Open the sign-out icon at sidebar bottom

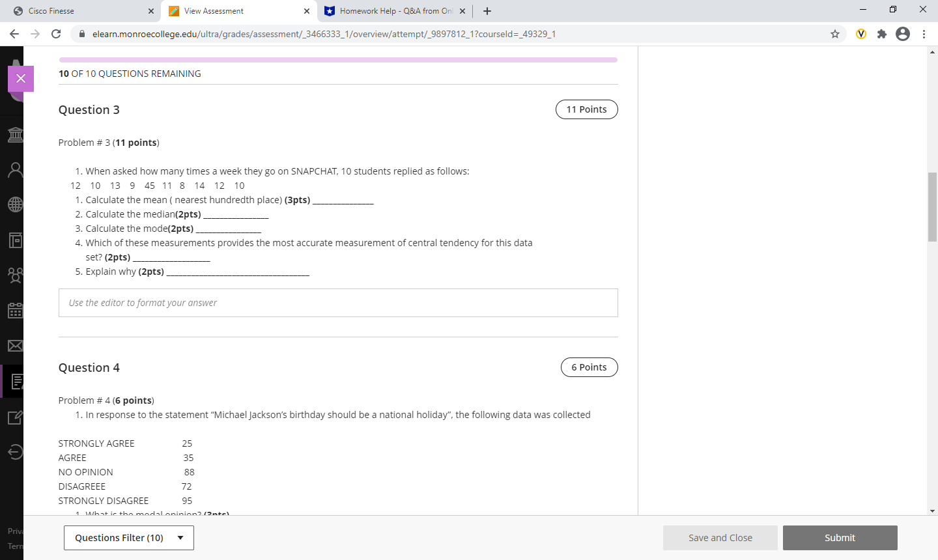click(14, 451)
